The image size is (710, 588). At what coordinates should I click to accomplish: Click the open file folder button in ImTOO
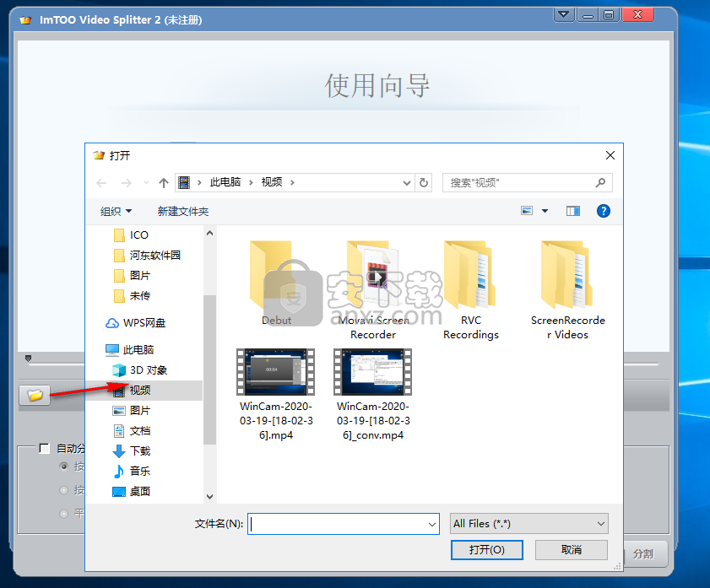click(x=35, y=396)
